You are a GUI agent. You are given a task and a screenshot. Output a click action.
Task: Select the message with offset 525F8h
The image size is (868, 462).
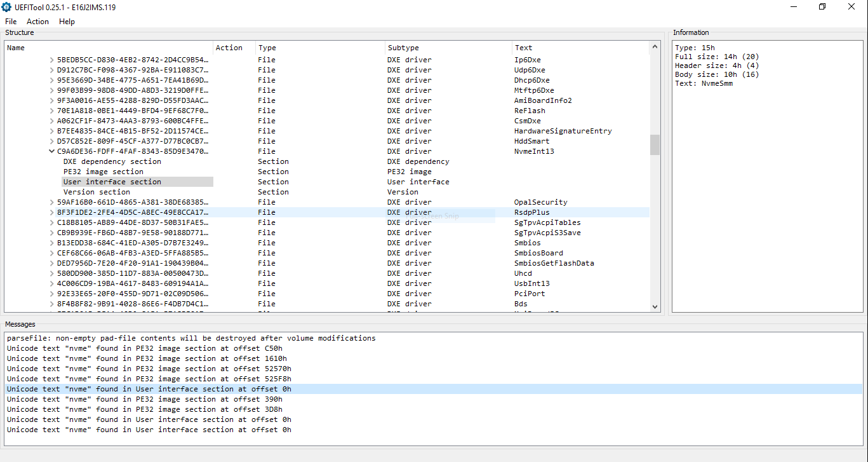[x=434, y=379]
